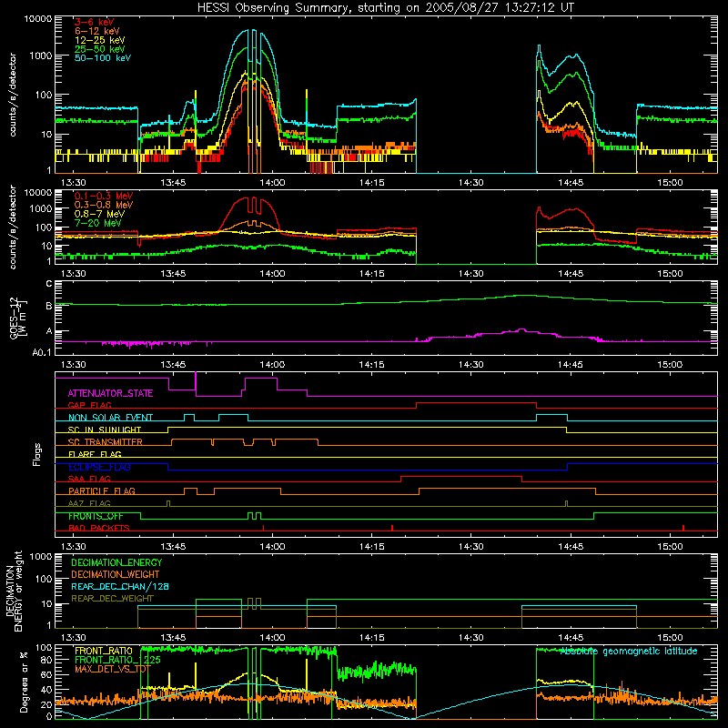Image resolution: width=728 pixels, height=728 pixels.
Task: Select the A0.1 tick on GOES axis
Action: click(x=42, y=353)
